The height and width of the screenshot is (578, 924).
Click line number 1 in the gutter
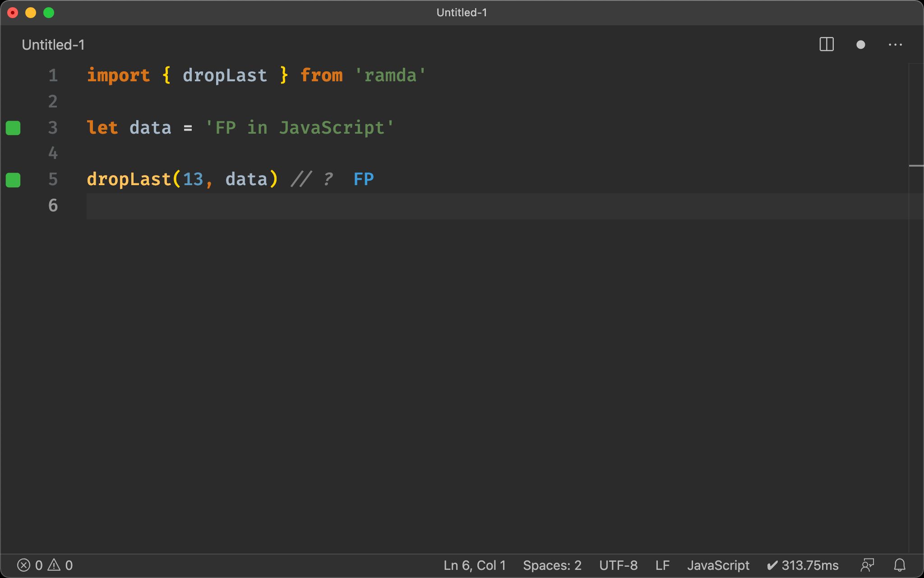coord(53,75)
